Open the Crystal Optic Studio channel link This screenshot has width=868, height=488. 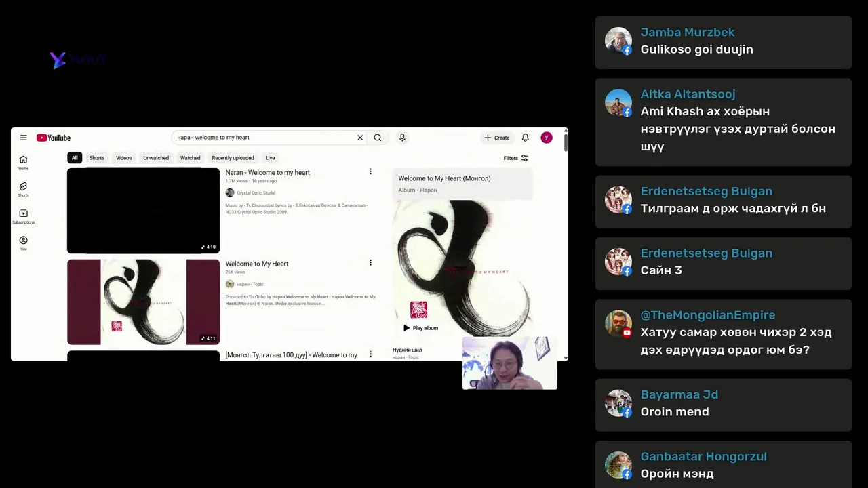pos(256,193)
